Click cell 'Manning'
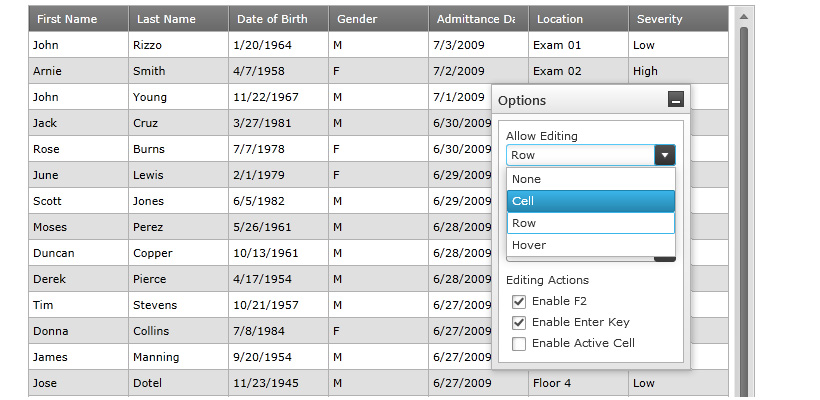Screen dimensions: 820x400 pos(178,357)
